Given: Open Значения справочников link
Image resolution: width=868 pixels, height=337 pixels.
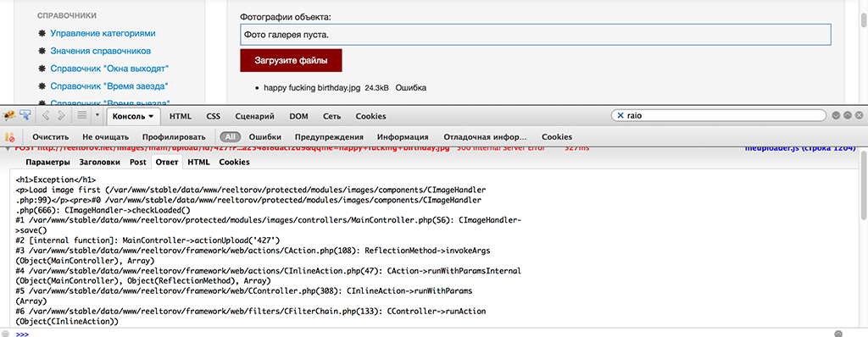Looking at the screenshot, I should click(101, 51).
